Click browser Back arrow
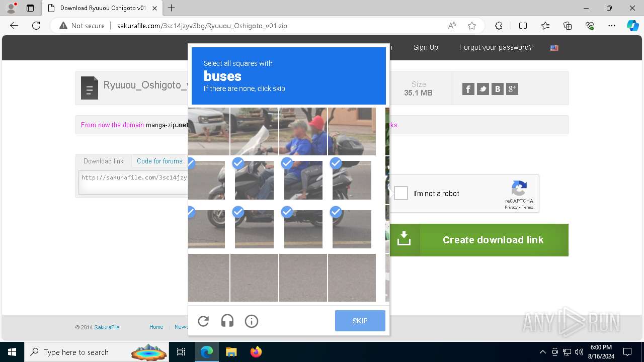 coord(14,26)
